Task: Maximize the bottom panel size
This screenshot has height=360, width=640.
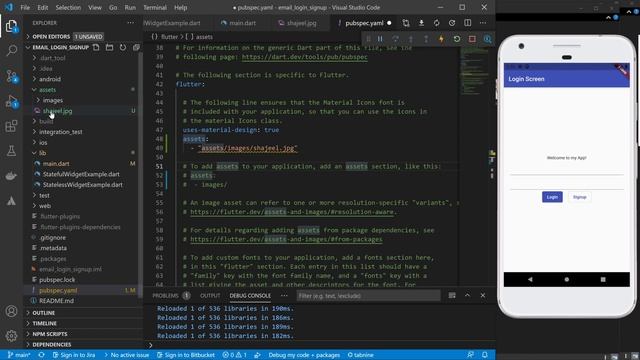Action: click(x=467, y=295)
